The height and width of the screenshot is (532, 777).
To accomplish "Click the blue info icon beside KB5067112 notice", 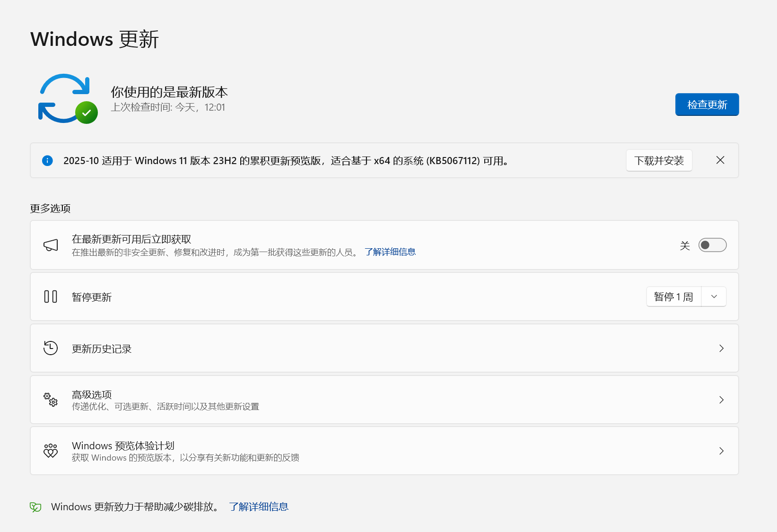I will pyautogui.click(x=47, y=161).
